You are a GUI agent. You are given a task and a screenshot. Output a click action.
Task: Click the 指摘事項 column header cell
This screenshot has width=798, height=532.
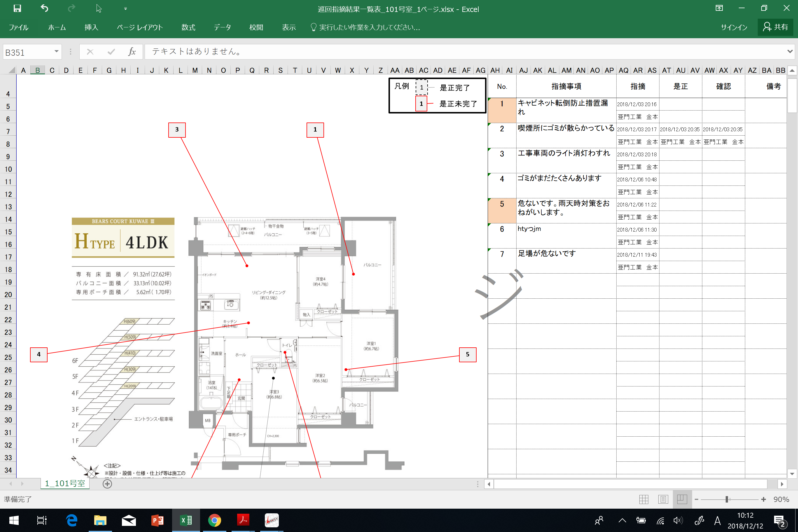click(x=566, y=87)
